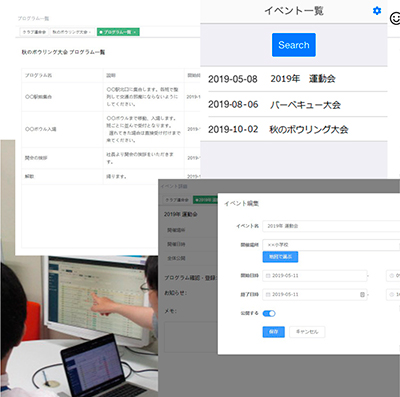The width and height of the screenshot is (400, 397).
Task: Click the clear icon inside 終了日時 field
Action: pyautogui.click(x=362, y=295)
